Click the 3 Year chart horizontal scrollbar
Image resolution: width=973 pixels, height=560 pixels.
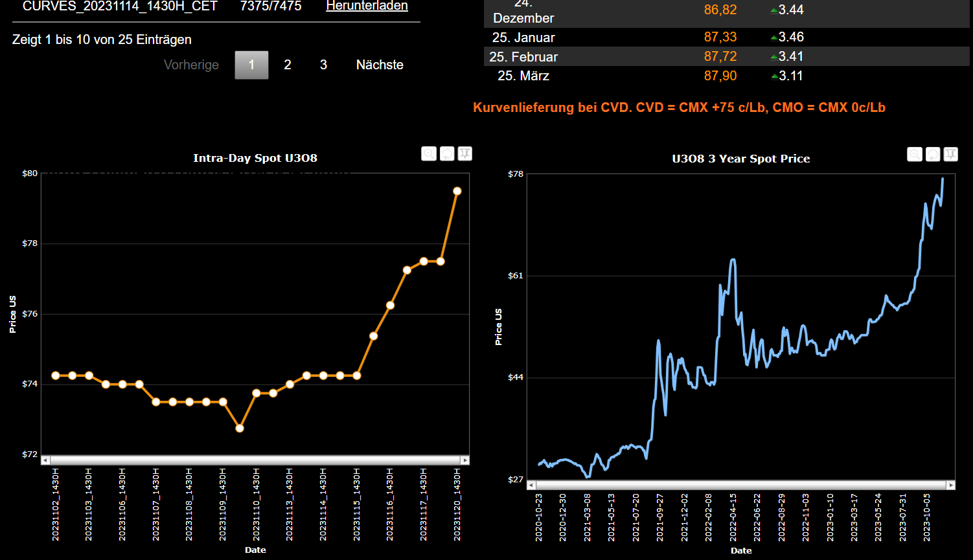point(741,485)
